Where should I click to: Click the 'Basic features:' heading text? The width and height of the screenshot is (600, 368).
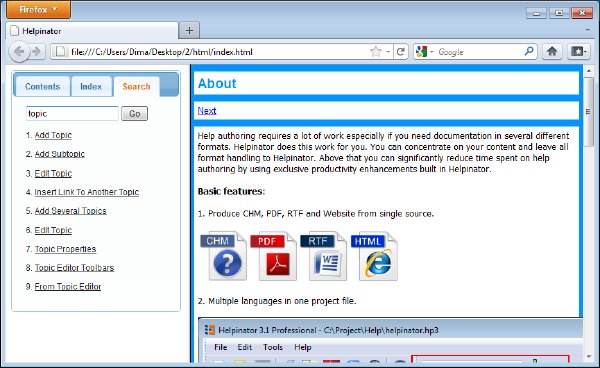tap(231, 191)
